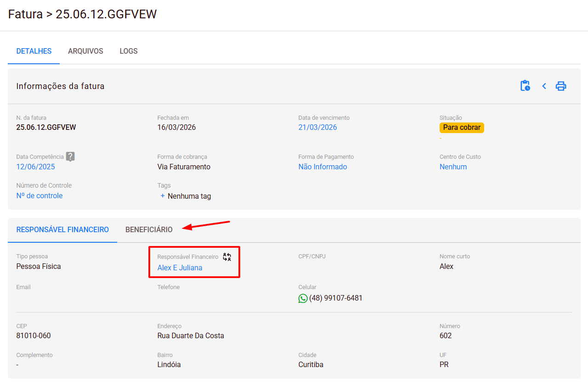Select the Detalhes tab
This screenshot has height=385, width=588.
[x=34, y=51]
